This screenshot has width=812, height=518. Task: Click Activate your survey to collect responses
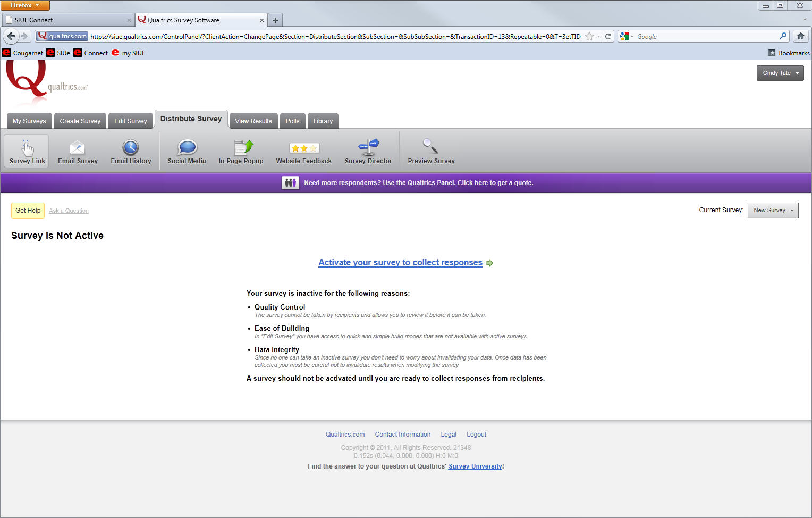point(400,263)
